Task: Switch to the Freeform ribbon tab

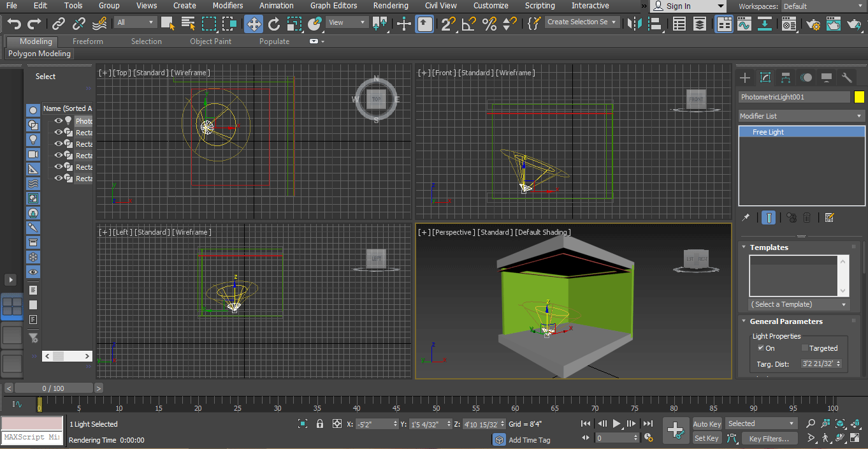Action: pyautogui.click(x=88, y=41)
